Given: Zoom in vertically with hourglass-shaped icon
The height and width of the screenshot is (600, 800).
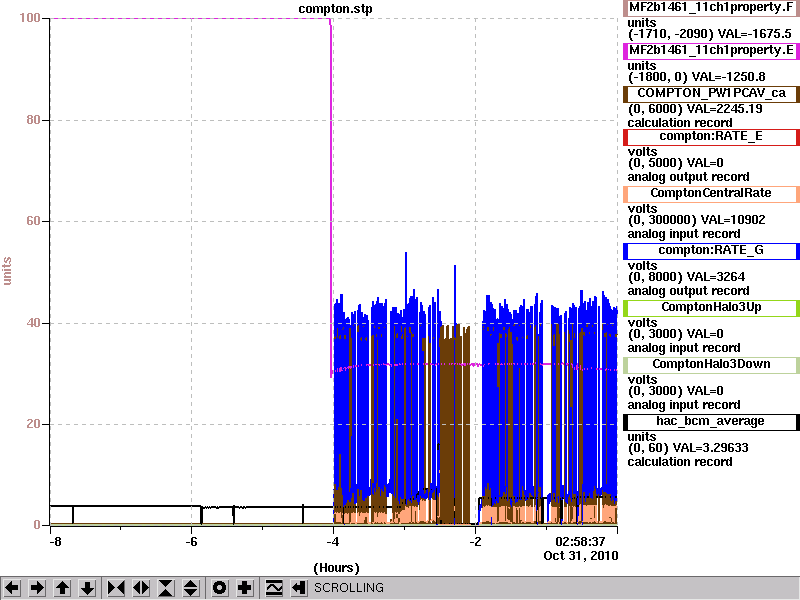Looking at the screenshot, I should click(x=166, y=588).
